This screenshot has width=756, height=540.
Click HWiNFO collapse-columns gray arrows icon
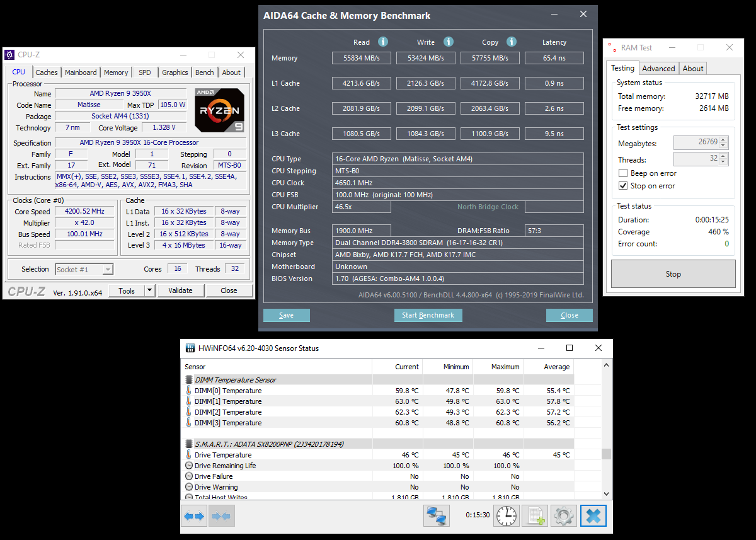222,516
